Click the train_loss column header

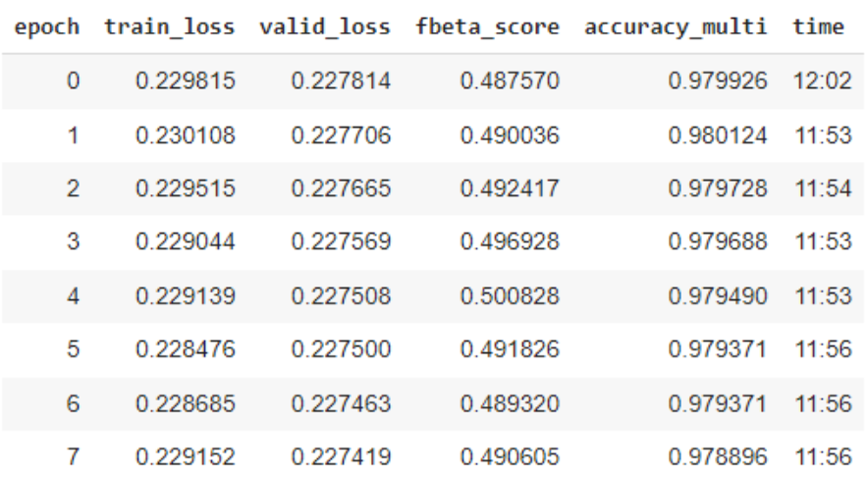click(x=170, y=27)
